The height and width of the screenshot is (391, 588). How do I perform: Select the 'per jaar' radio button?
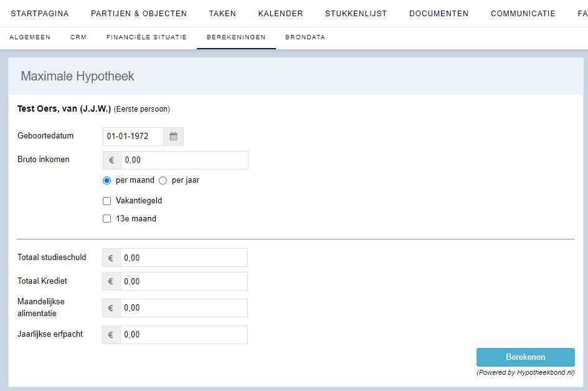(163, 180)
